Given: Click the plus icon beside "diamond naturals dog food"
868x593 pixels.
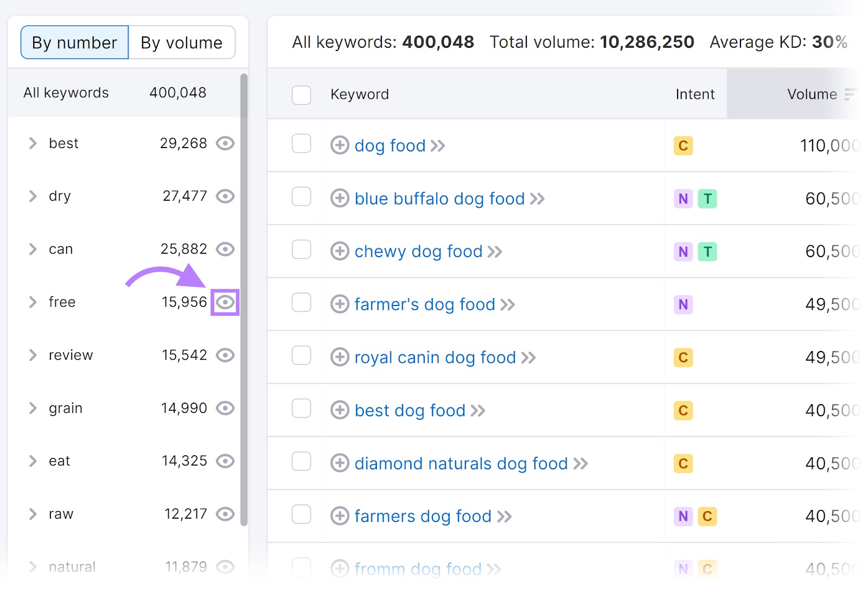Looking at the screenshot, I should click(339, 463).
